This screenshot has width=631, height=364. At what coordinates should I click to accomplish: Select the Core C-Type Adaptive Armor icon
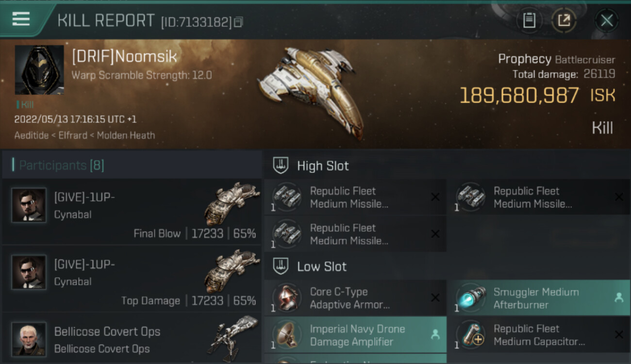click(286, 298)
